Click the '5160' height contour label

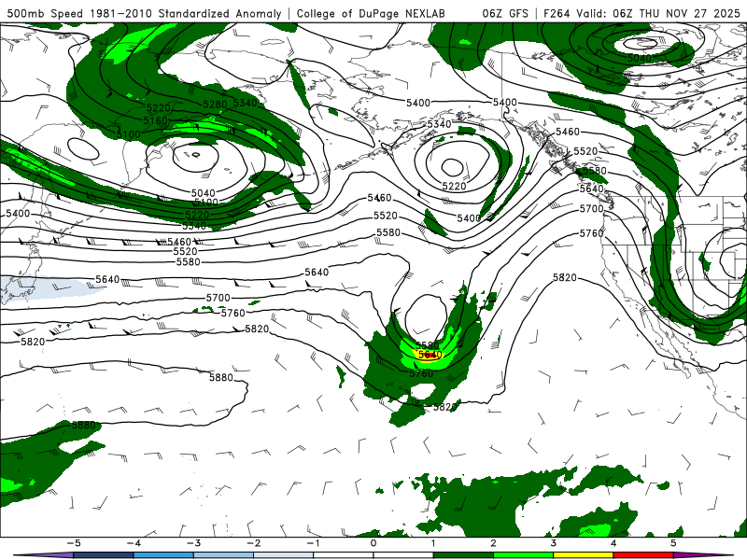155,120
